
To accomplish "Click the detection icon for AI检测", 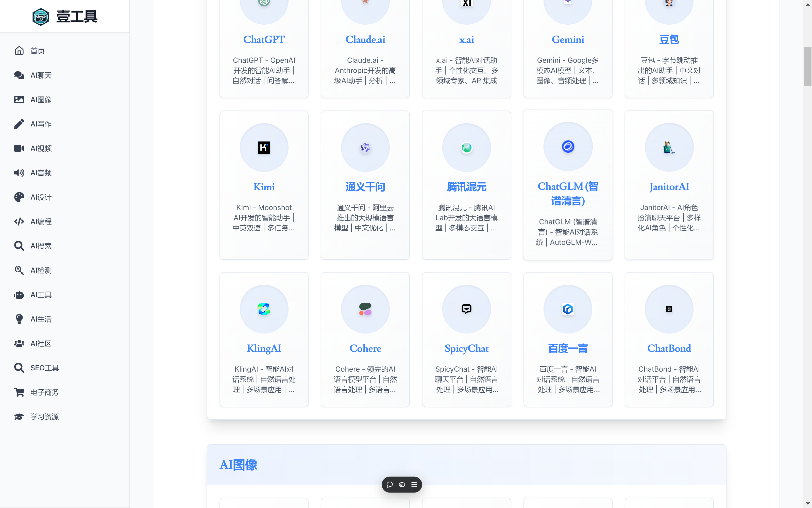I will click(19, 270).
